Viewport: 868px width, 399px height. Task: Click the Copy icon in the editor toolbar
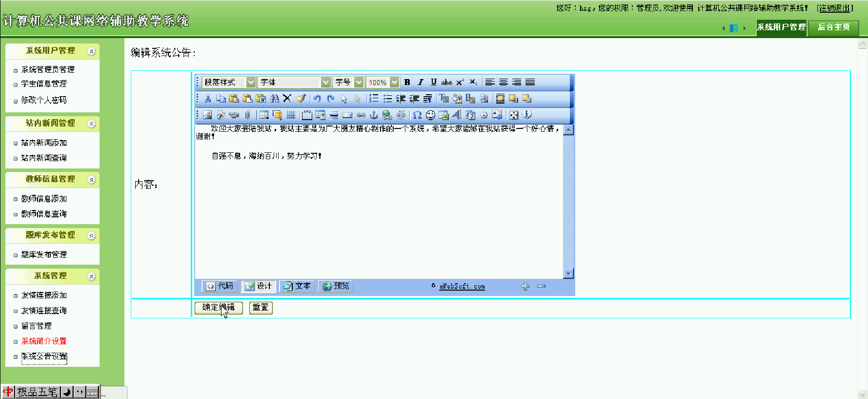221,99
